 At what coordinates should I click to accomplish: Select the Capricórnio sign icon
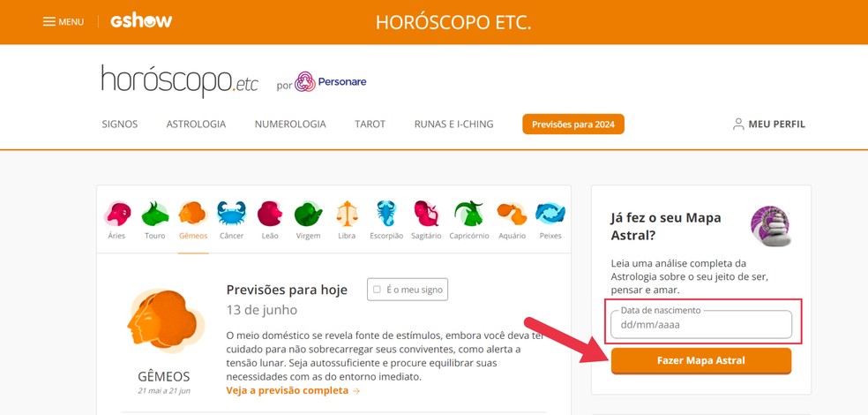(x=469, y=214)
